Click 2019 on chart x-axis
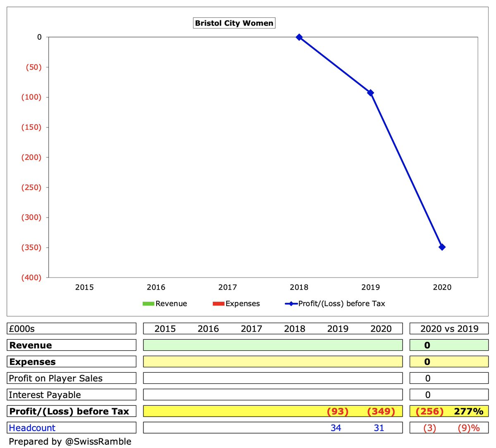This screenshot has width=496, height=448. click(371, 287)
